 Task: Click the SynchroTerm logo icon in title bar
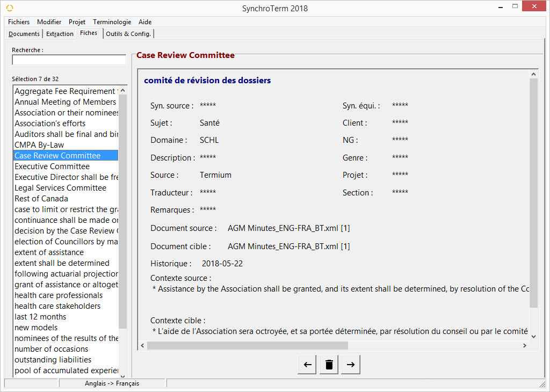(x=10, y=8)
